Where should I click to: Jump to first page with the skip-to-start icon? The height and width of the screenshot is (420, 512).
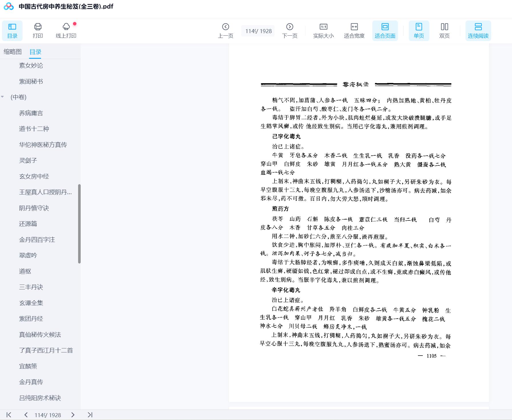[9, 415]
